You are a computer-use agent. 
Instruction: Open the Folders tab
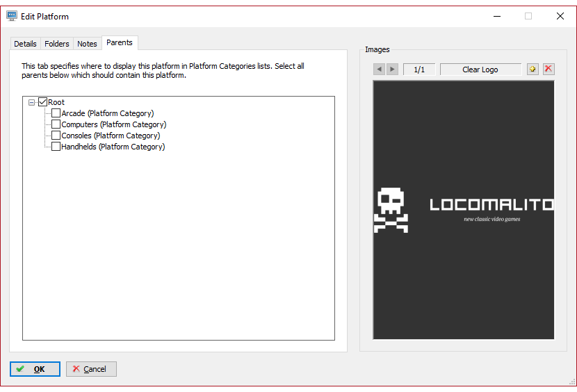57,44
